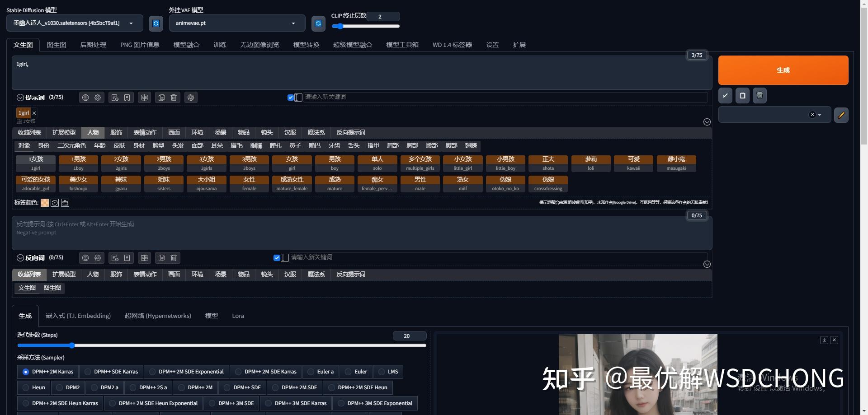Remove the 1girl prompt tag
The height and width of the screenshot is (415, 868).
pyautogui.click(x=34, y=112)
